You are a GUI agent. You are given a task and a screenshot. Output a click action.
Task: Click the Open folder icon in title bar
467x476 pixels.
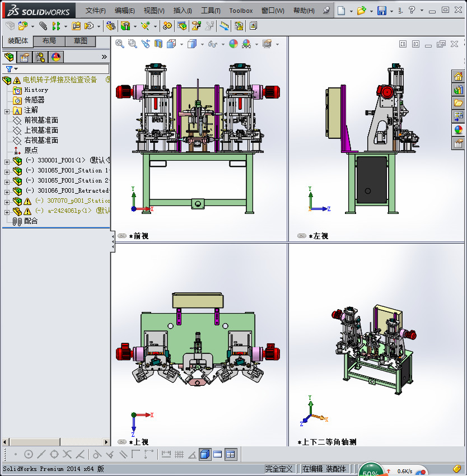pyautogui.click(x=361, y=11)
